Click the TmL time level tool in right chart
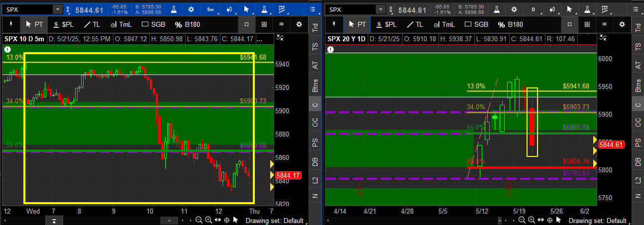Viewport: 644px width, 225px height. click(x=442, y=24)
